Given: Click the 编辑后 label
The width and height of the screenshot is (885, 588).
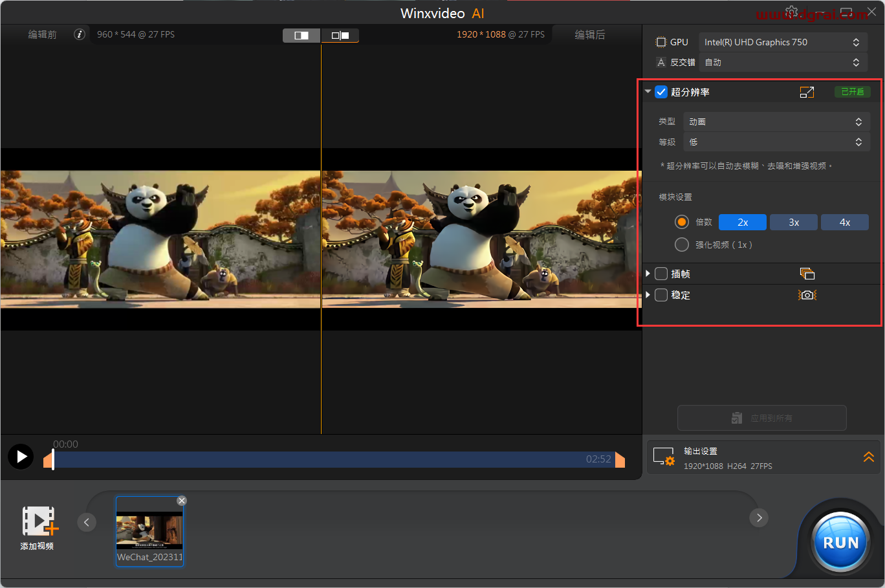Looking at the screenshot, I should 590,34.
